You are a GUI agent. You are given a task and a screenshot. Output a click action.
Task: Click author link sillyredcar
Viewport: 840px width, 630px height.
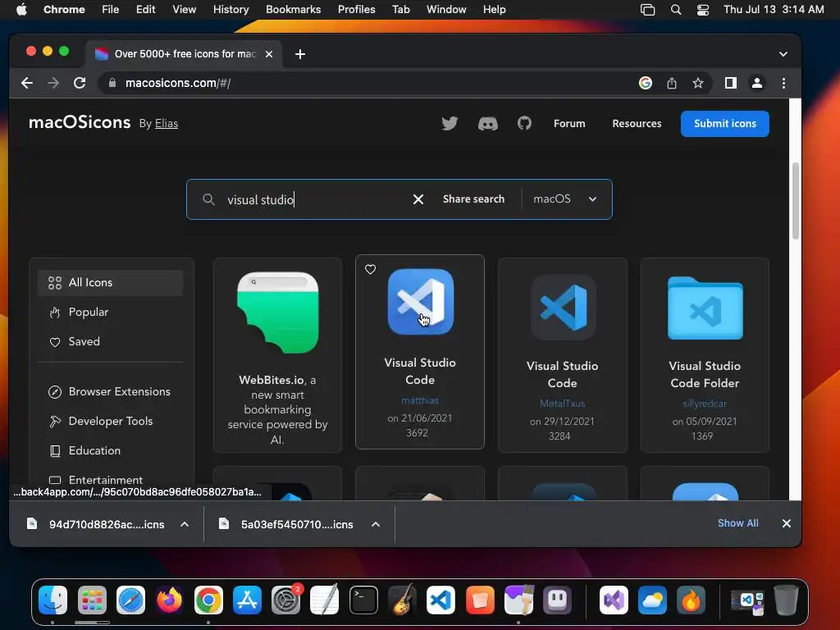tap(705, 404)
